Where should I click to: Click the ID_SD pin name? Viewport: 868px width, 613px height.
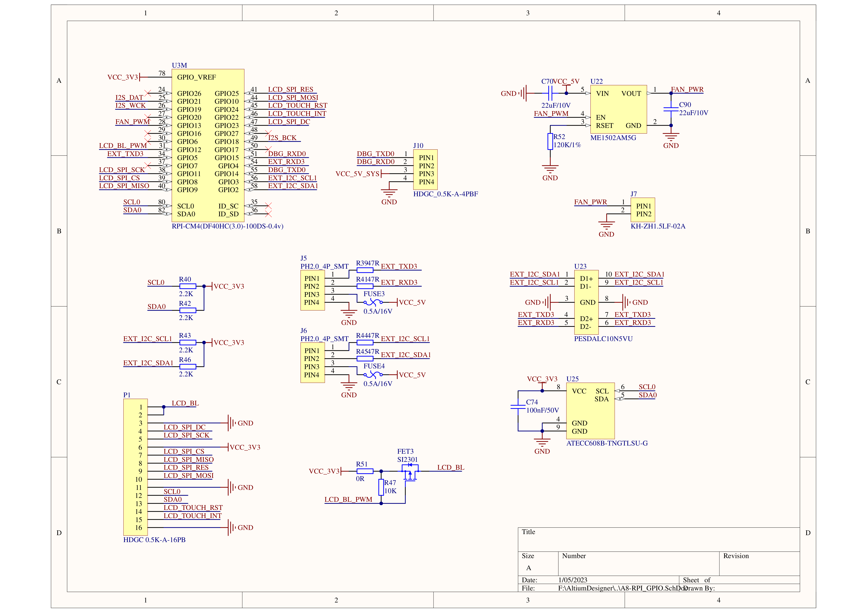click(228, 214)
